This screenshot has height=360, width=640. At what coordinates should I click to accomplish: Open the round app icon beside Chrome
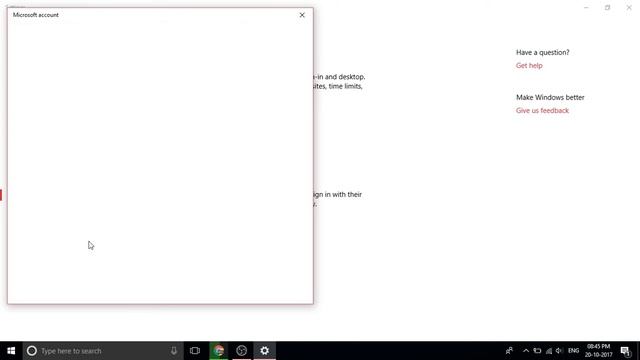pos(242,351)
